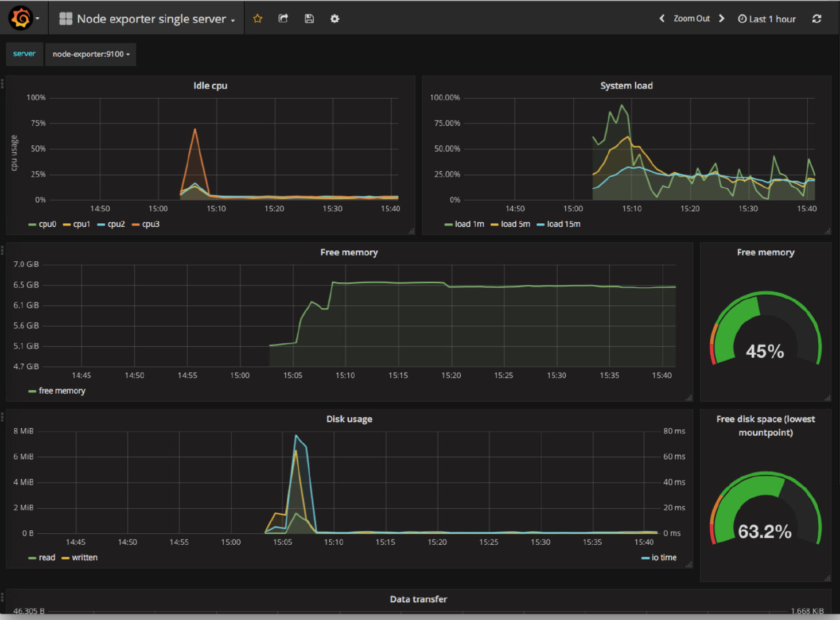This screenshot has height=620, width=840.
Task: Open the System load panel title menu
Action: pyautogui.click(x=627, y=86)
